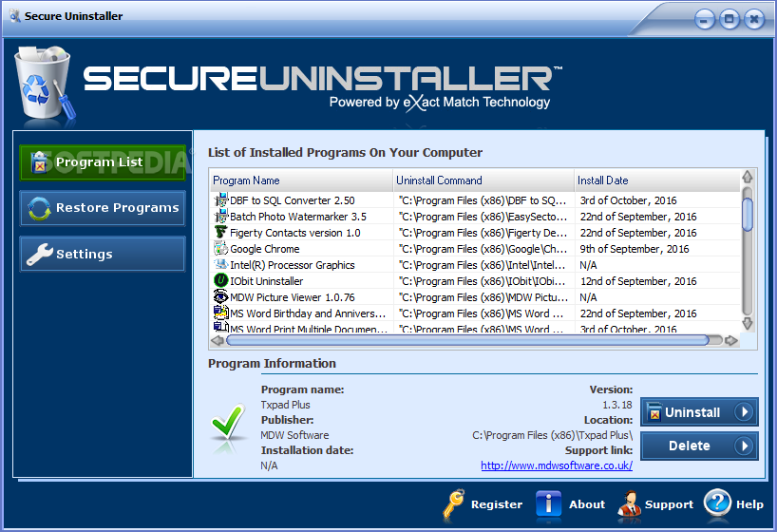Click the Program List trash icon
Image resolution: width=777 pixels, height=532 pixels.
39,162
